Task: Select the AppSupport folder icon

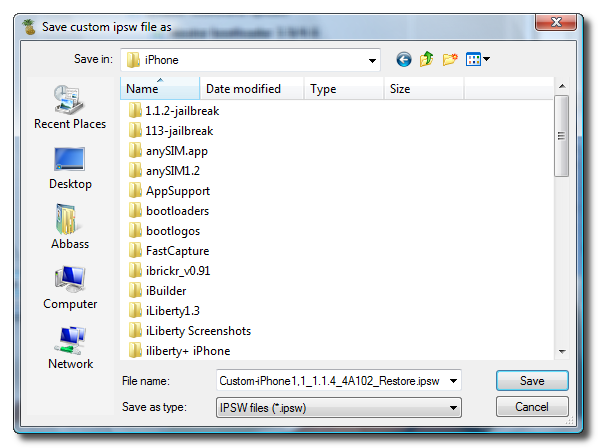Action: pos(135,191)
